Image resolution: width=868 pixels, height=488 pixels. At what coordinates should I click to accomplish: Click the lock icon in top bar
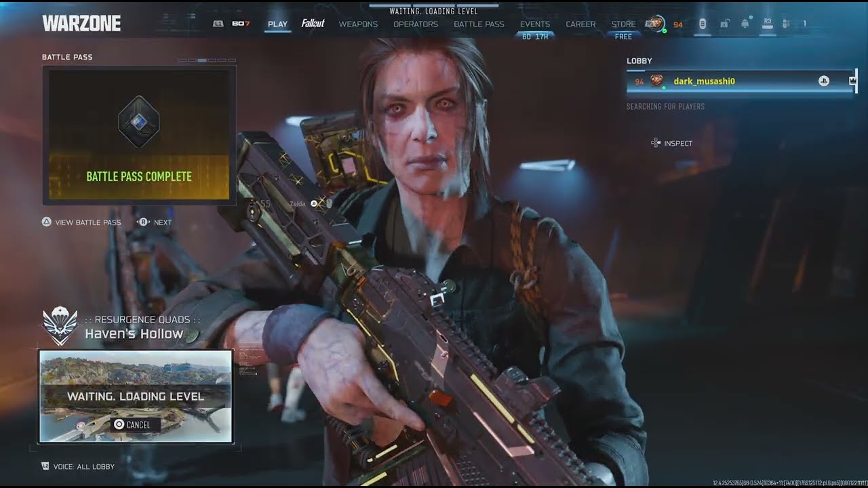[x=724, y=24]
